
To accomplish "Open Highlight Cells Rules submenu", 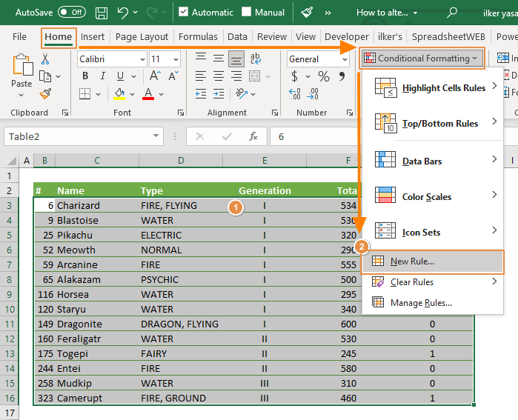I will [433, 88].
